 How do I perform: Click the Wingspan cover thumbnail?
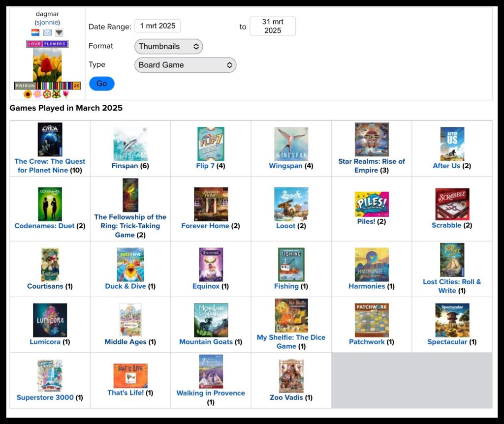click(291, 144)
